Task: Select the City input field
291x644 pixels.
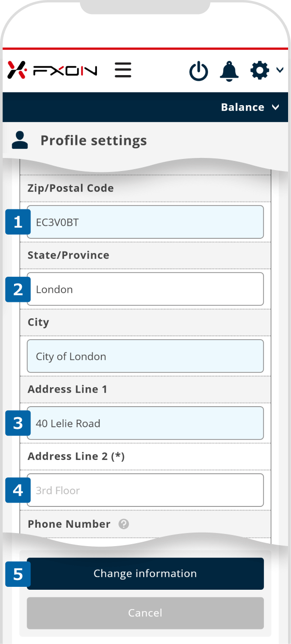Action: [145, 356]
